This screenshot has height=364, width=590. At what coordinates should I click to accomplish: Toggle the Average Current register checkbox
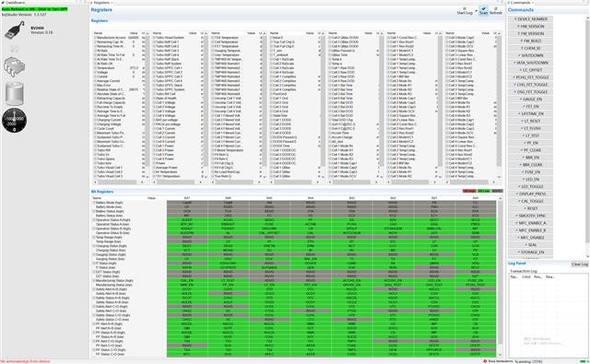pos(95,81)
